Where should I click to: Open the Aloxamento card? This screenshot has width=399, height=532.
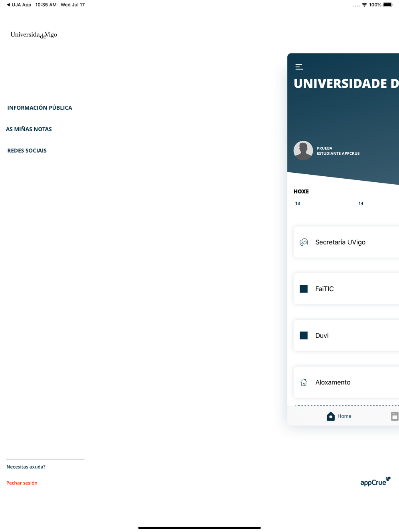(346, 382)
